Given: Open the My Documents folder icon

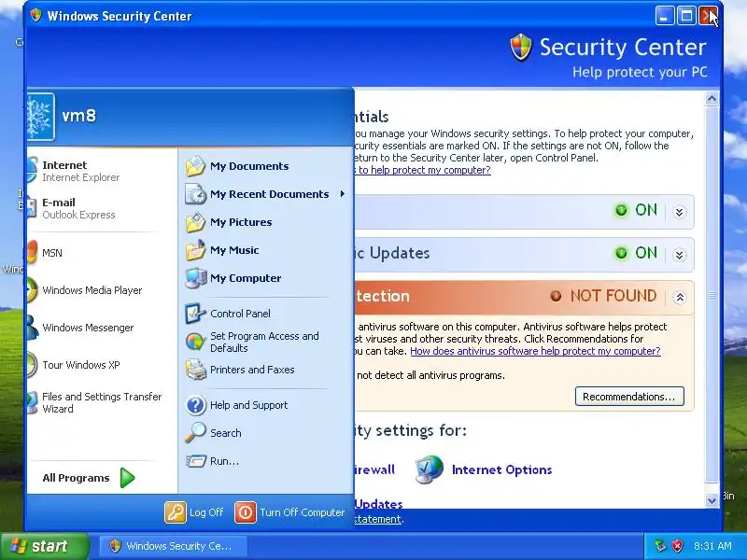Looking at the screenshot, I should click(195, 166).
